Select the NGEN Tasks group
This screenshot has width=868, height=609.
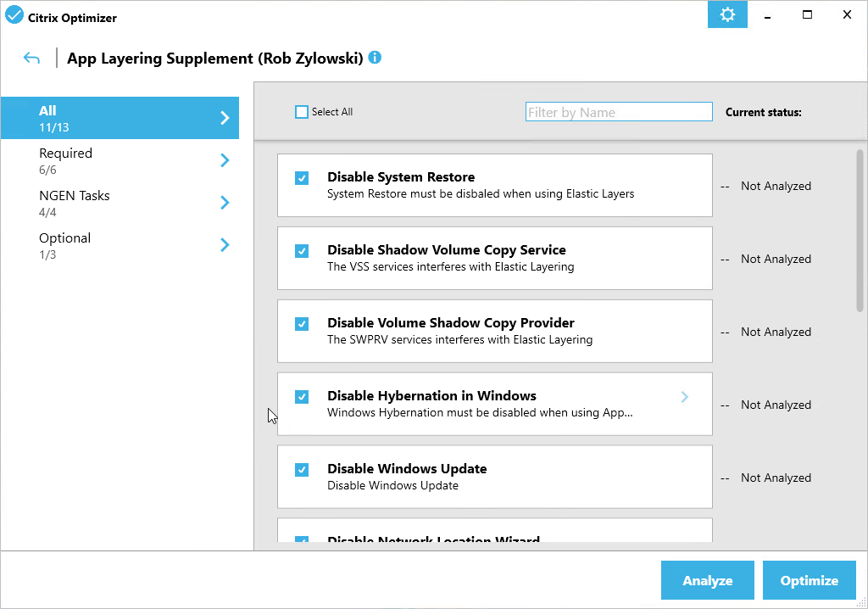pos(120,203)
